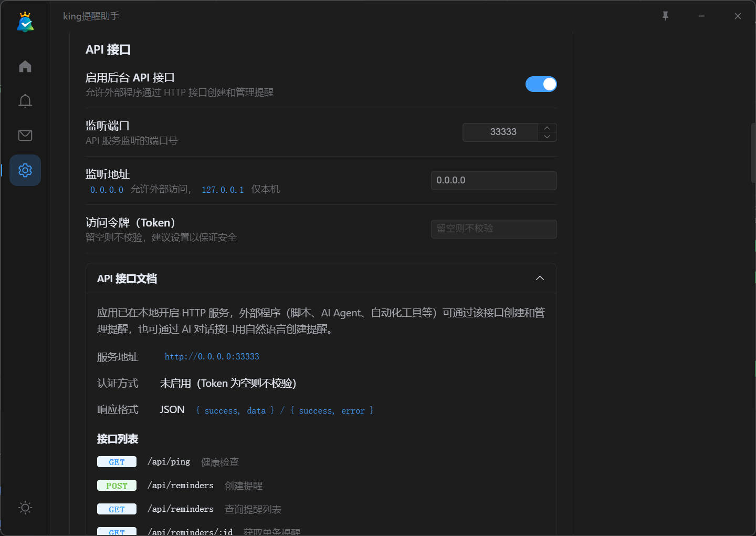This screenshot has width=756, height=536.
Task: Increase the listening port with the up arrow
Action: (547, 127)
